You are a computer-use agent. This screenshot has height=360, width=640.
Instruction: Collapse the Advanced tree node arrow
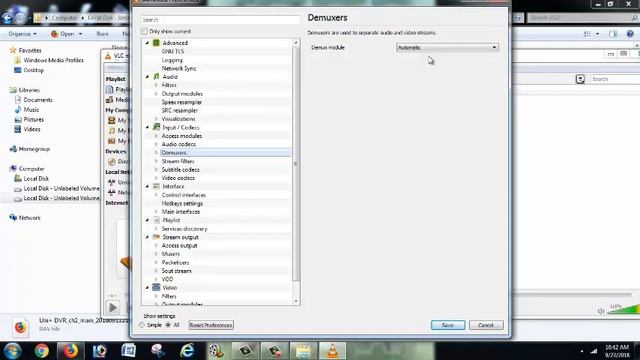[x=147, y=43]
